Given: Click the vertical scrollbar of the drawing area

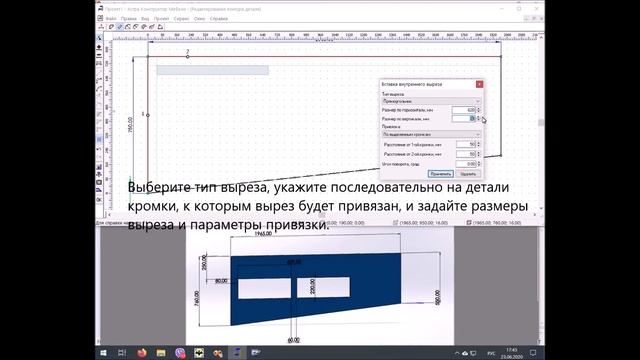Looking at the screenshot, I should 541,122.
